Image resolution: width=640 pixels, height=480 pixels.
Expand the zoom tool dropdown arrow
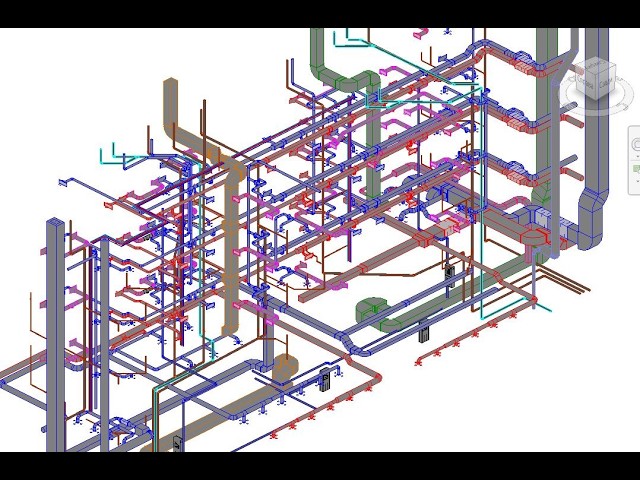pyautogui.click(x=636, y=180)
